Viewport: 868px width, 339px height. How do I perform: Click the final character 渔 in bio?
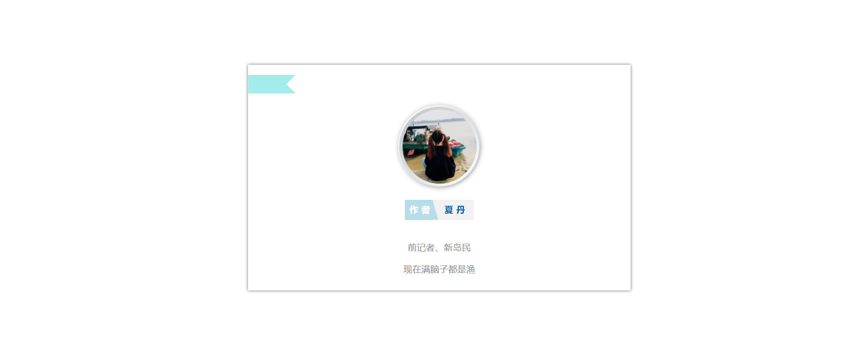[471, 270]
